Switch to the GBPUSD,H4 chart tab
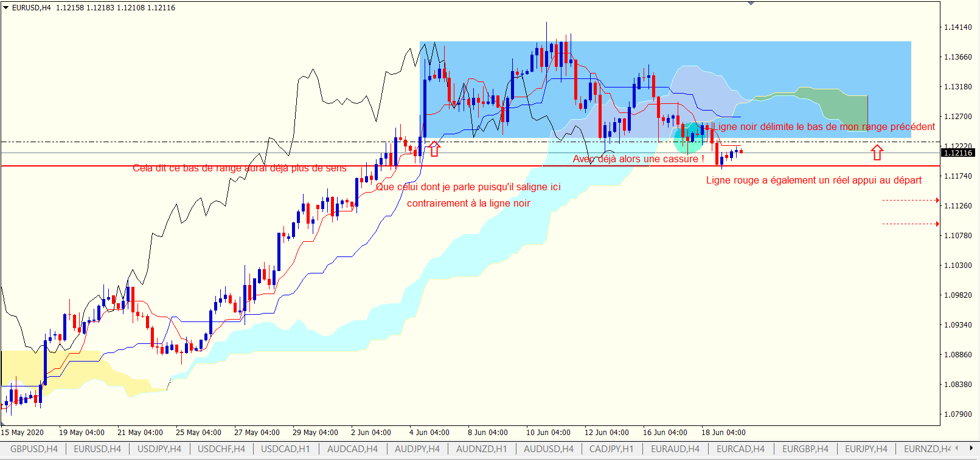Image resolution: width=980 pixels, height=460 pixels. pyautogui.click(x=34, y=449)
